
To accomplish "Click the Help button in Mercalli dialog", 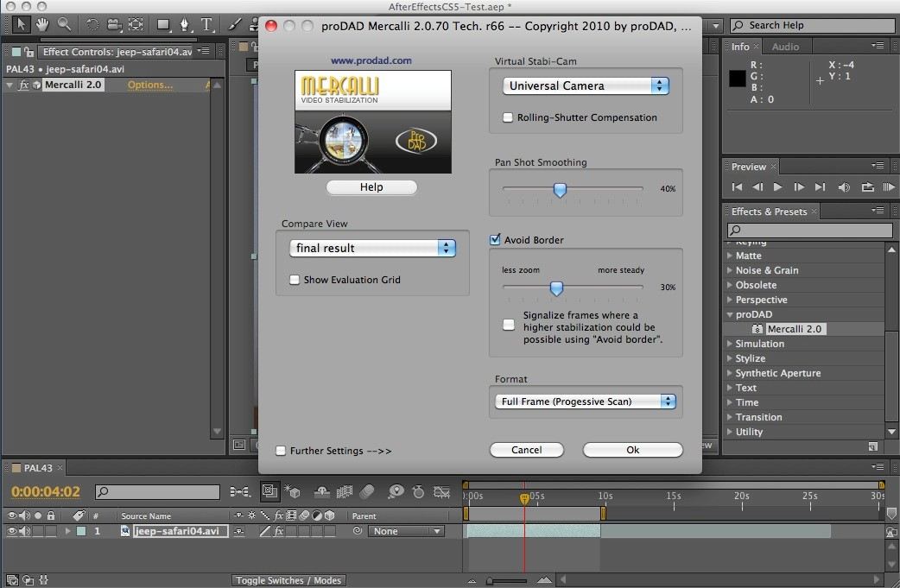I will [371, 187].
